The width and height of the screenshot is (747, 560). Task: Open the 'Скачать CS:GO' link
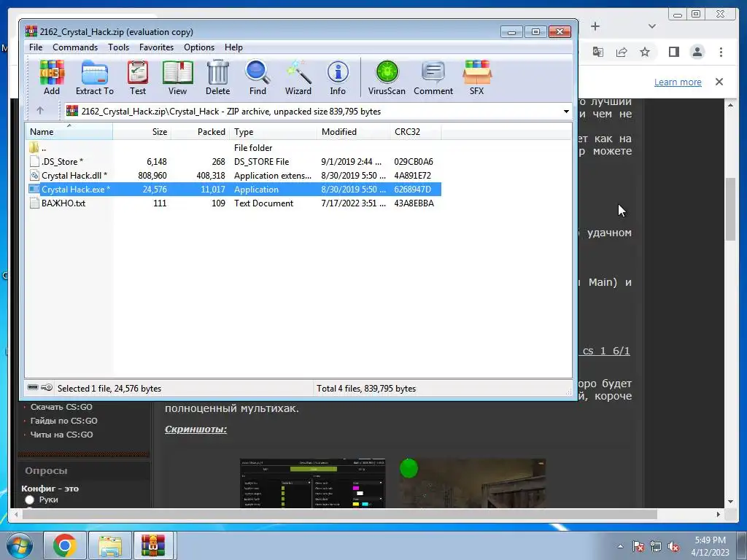(61, 407)
